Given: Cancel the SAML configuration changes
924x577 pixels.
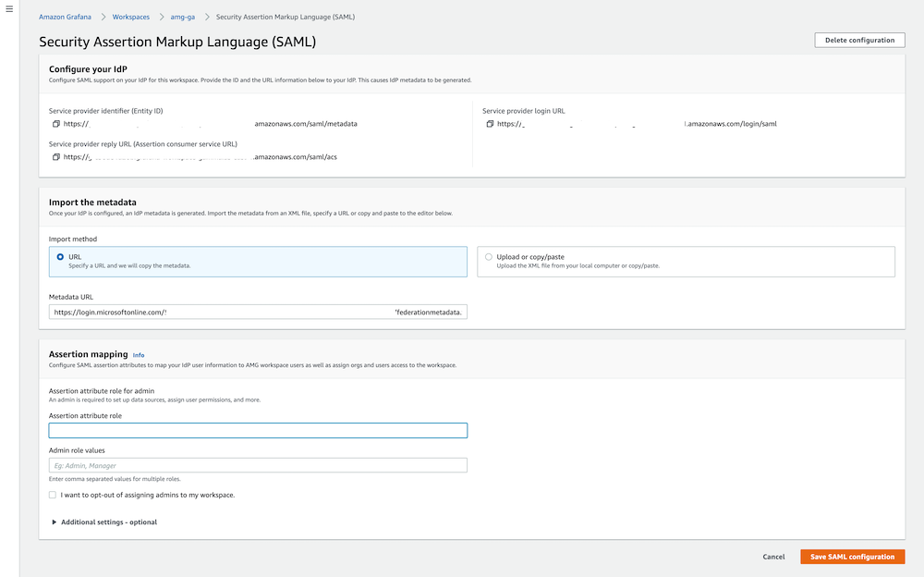Looking at the screenshot, I should (x=773, y=557).
